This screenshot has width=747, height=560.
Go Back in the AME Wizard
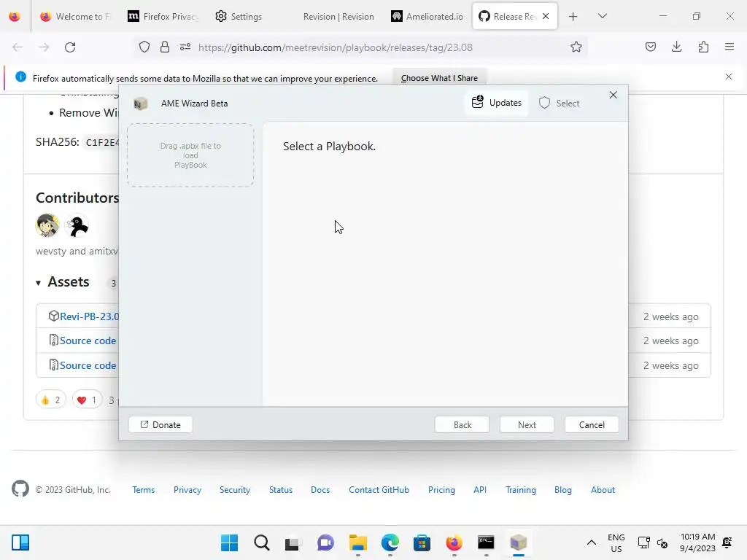pyautogui.click(x=462, y=424)
